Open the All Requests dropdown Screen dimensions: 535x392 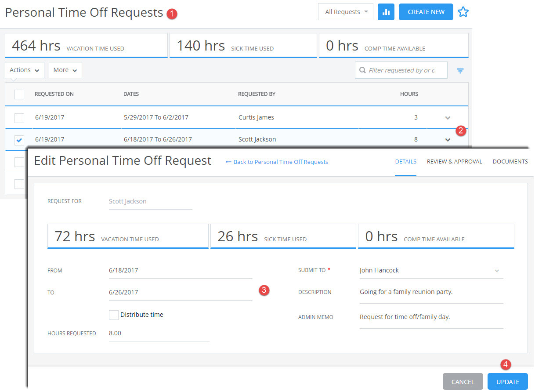(345, 12)
